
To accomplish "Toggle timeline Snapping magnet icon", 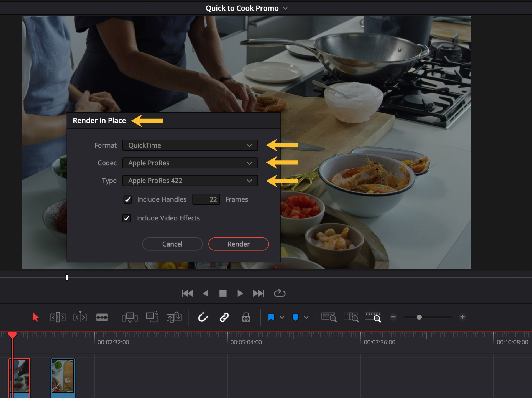I will tap(203, 317).
